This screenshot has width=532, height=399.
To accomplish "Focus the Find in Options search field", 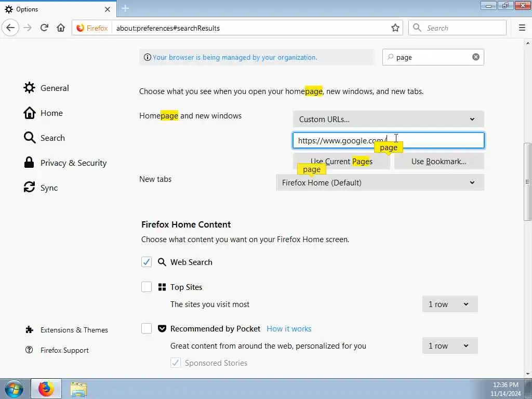I will (x=433, y=57).
